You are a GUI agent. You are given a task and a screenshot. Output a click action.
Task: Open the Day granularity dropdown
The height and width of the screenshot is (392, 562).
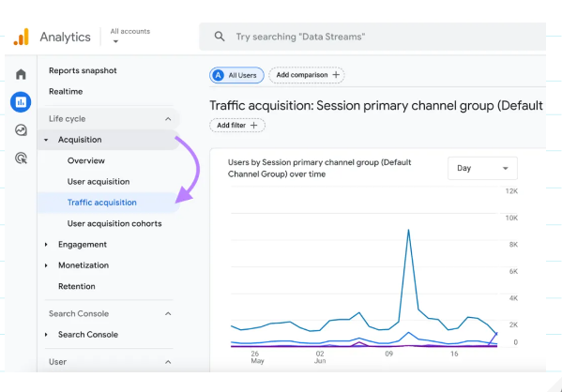tap(482, 168)
